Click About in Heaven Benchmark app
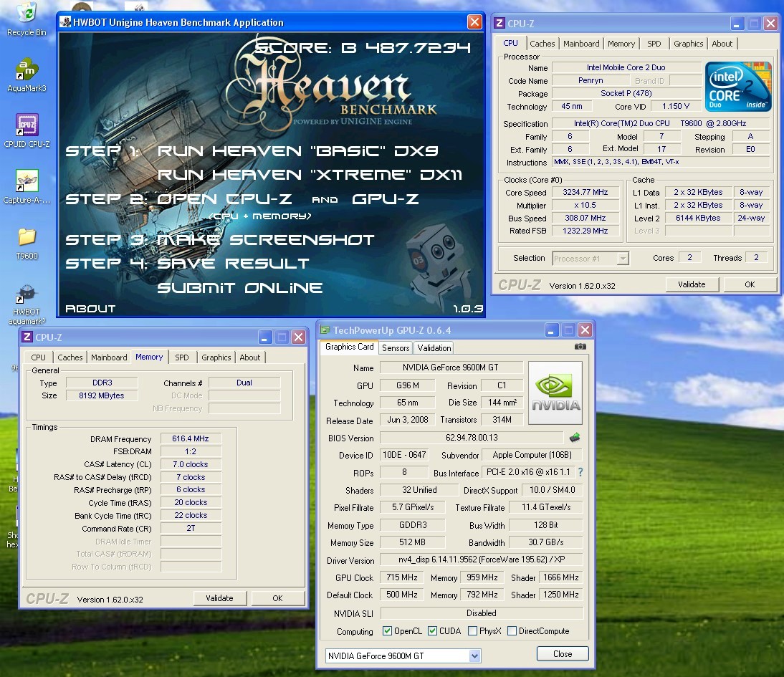Image resolution: width=784 pixels, height=677 pixels. 90,309
